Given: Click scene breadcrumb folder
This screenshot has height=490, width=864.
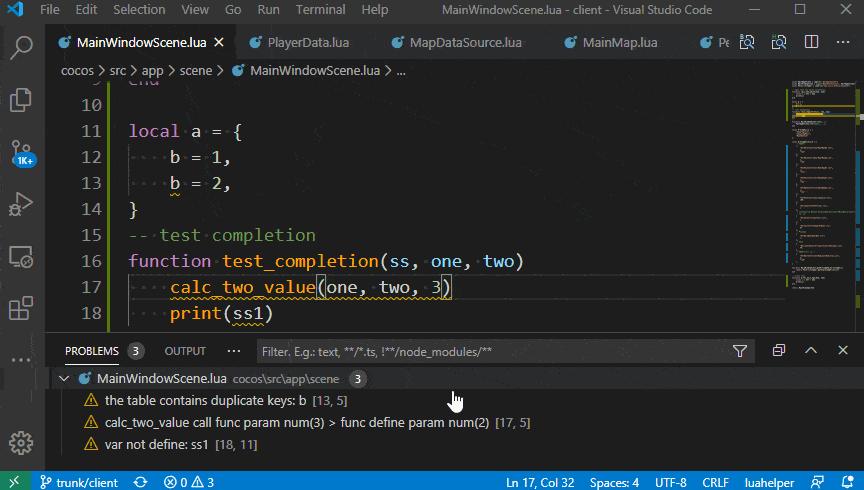Looking at the screenshot, I should 196,71.
